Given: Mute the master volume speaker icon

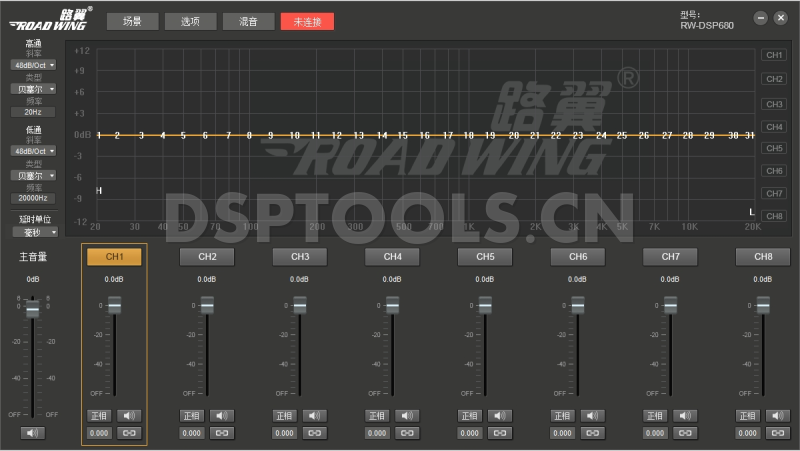Looking at the screenshot, I should tap(33, 433).
